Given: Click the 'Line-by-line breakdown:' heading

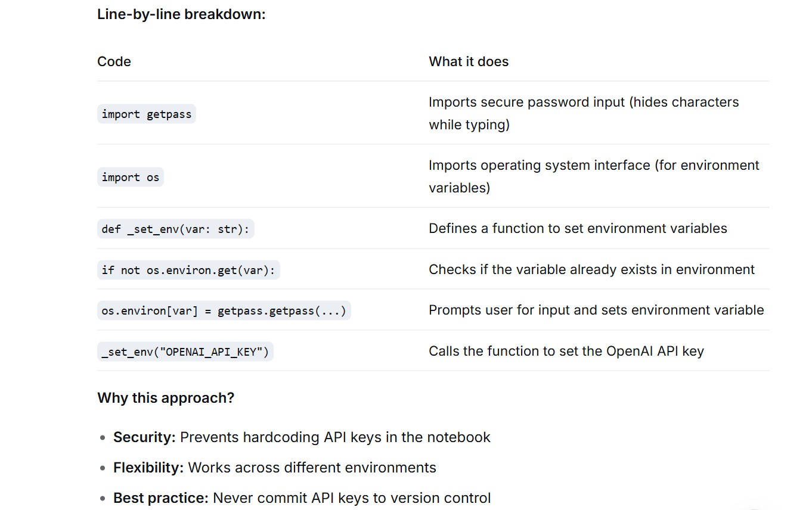Looking at the screenshot, I should 181,14.
